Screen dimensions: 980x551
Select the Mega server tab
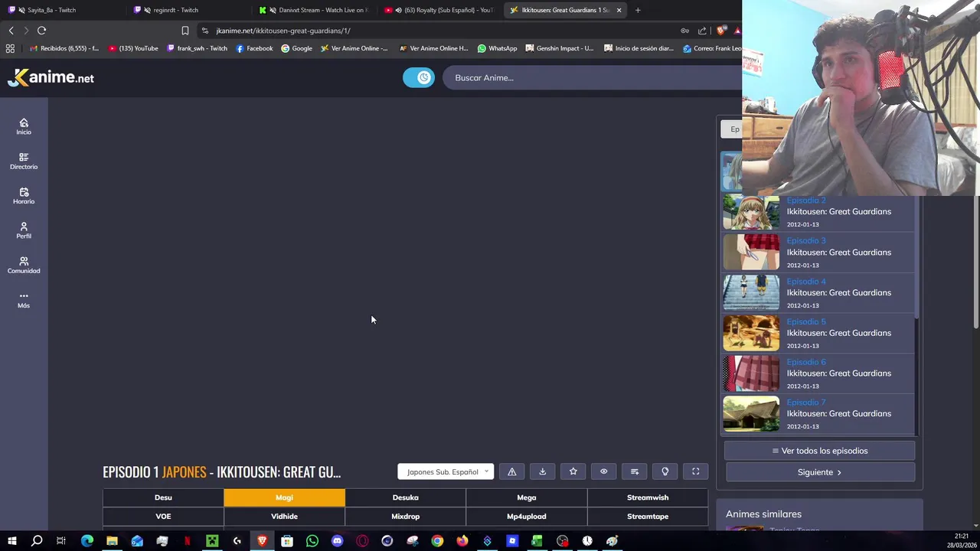point(526,497)
